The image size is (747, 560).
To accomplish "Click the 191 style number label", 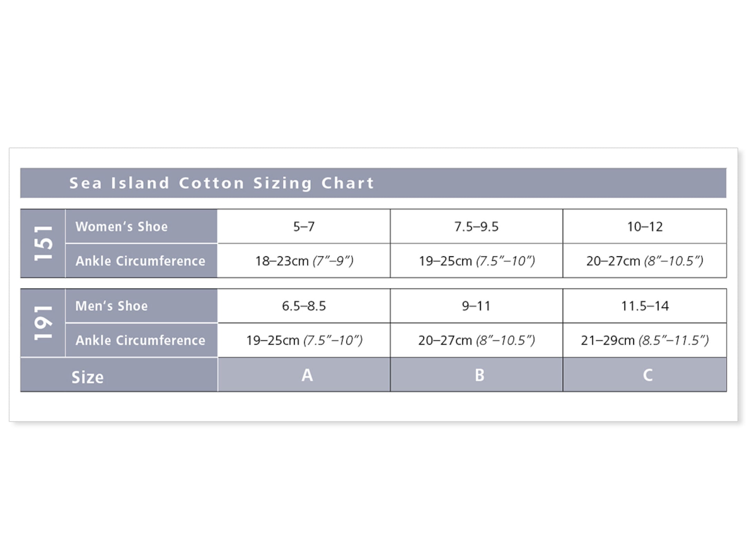I will point(43,323).
